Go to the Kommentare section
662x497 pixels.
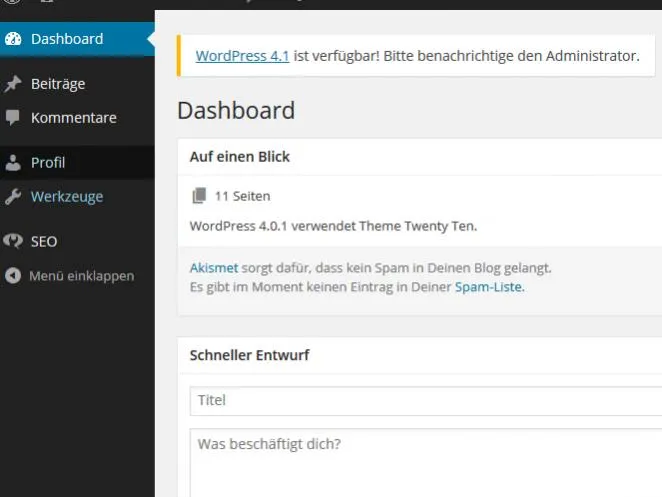(77, 118)
